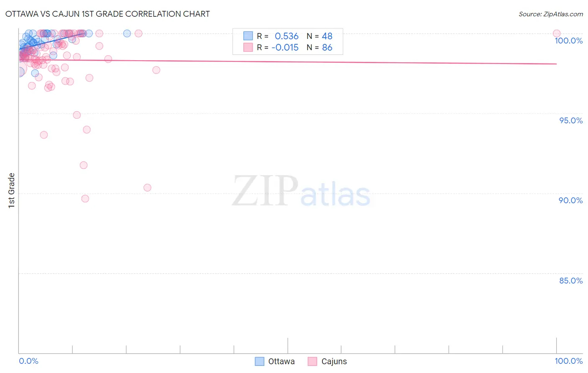Select the R = 0.536 correlation value
Screen dimensions: 588x373
[278, 36]
